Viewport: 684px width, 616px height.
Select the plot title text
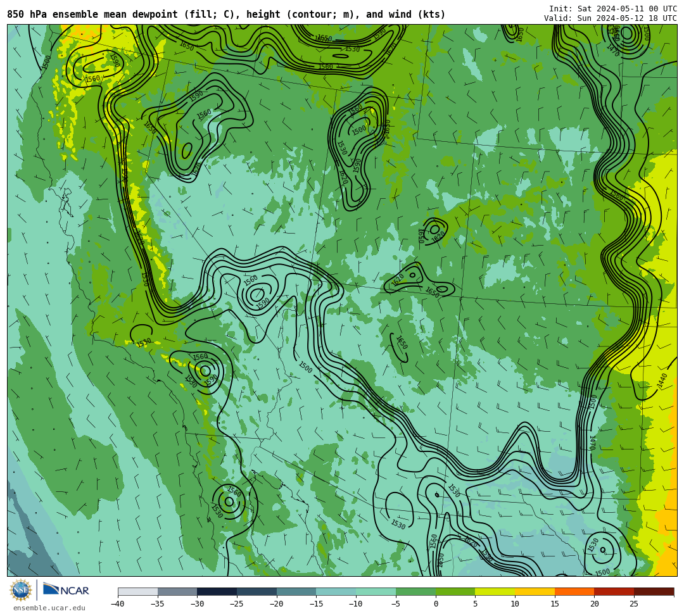point(226,15)
